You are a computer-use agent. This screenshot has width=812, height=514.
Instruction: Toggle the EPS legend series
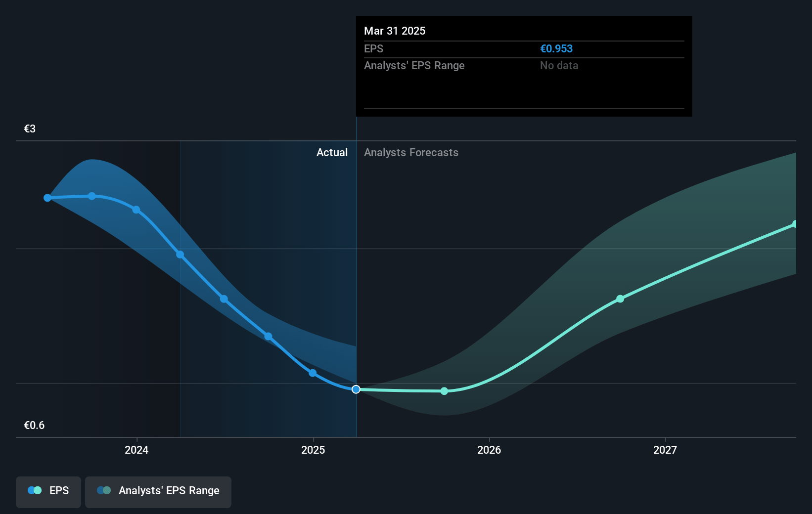pos(48,492)
